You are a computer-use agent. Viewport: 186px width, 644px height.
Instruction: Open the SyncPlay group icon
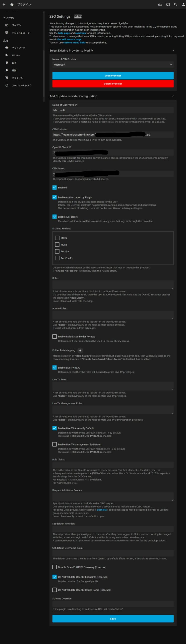160,5
